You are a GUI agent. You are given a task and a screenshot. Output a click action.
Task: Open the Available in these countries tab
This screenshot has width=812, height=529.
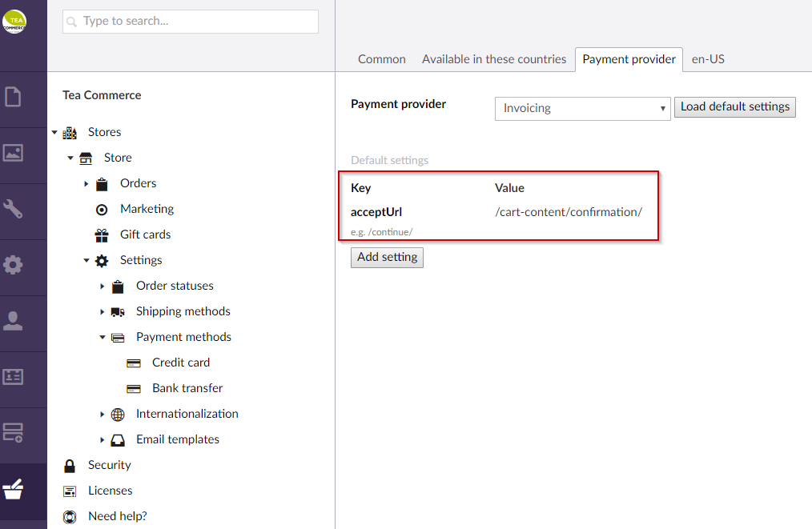point(494,59)
